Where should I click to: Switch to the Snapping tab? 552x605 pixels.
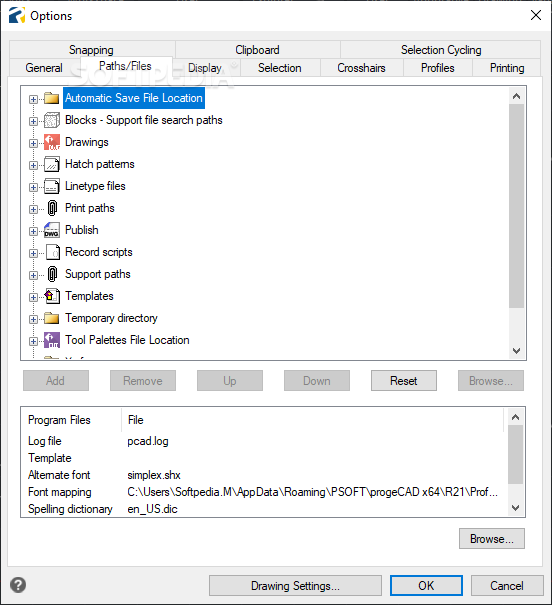pyautogui.click(x=91, y=50)
